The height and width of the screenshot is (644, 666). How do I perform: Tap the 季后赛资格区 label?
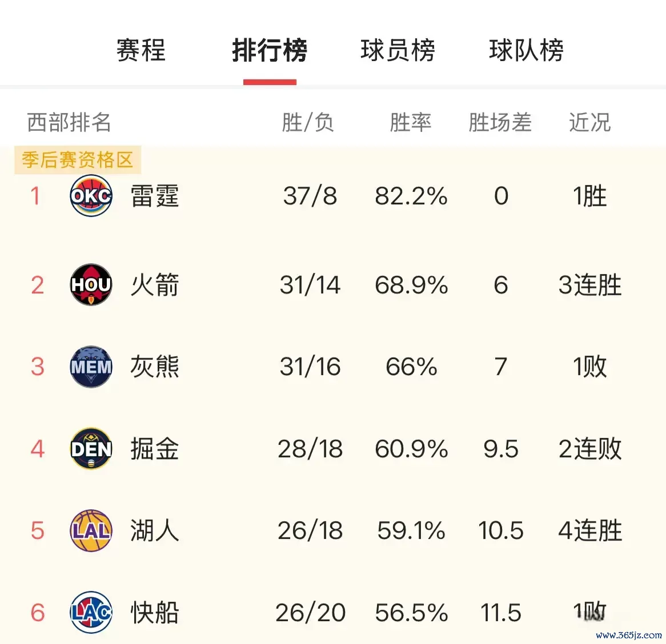click(78, 160)
